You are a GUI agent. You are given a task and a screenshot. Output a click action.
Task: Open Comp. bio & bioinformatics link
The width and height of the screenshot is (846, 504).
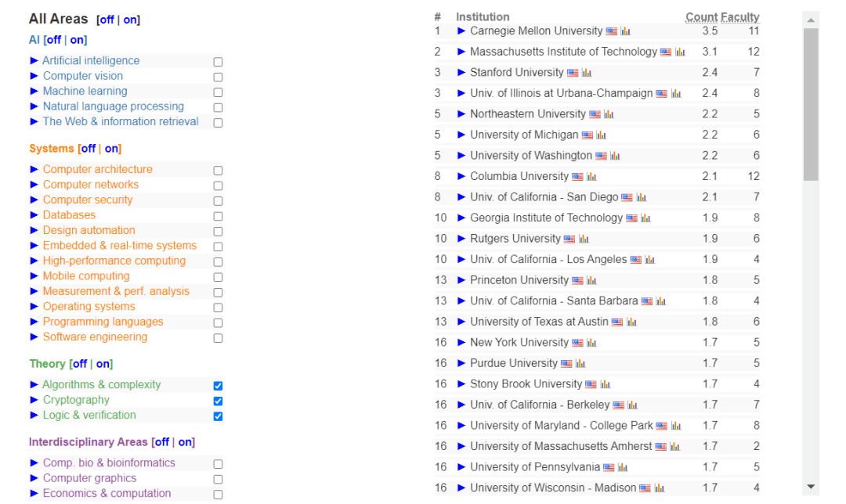(x=109, y=463)
